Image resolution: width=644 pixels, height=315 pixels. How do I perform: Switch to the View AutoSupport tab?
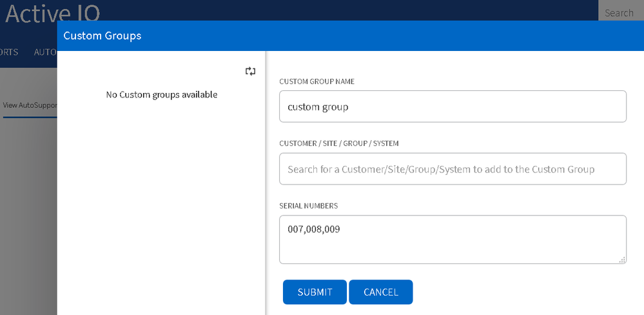30,105
